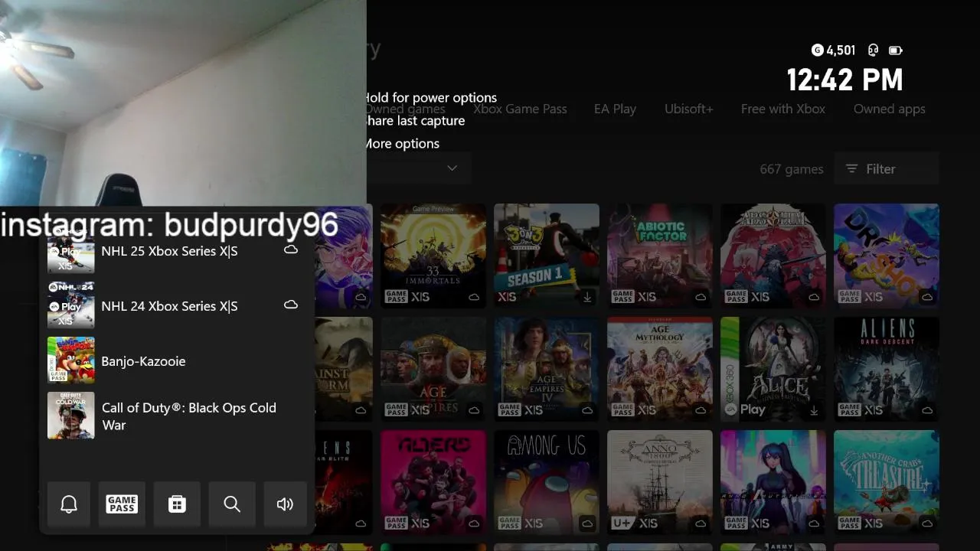This screenshot has height=551, width=980.
Task: Open the Age of Empires IV tile
Action: point(547,369)
